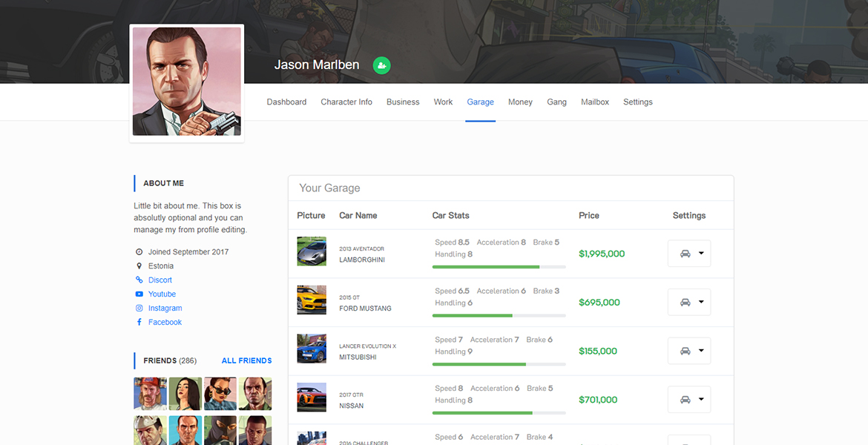
Task: Click the $1,995,000 price
Action: pos(602,254)
